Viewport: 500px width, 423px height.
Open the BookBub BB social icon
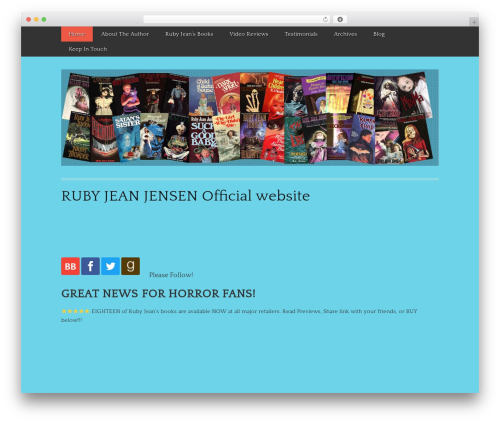[70, 266]
